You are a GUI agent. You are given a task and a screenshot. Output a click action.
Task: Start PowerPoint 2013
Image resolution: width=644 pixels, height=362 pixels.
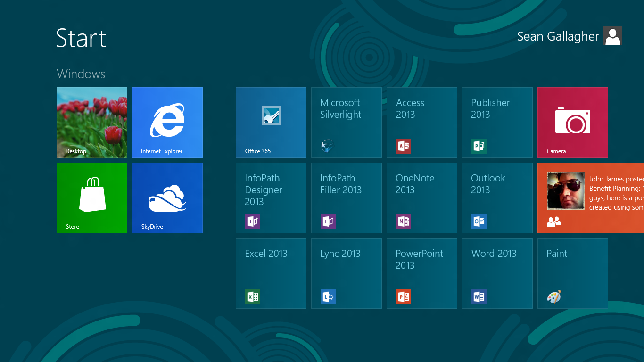(x=421, y=273)
